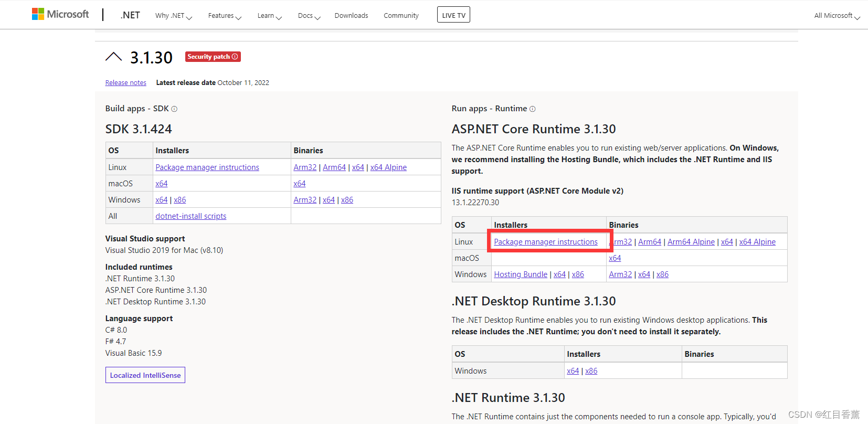The image size is (868, 424).
Task: Click the info icon next to Run apps - Runtime
Action: 532,109
